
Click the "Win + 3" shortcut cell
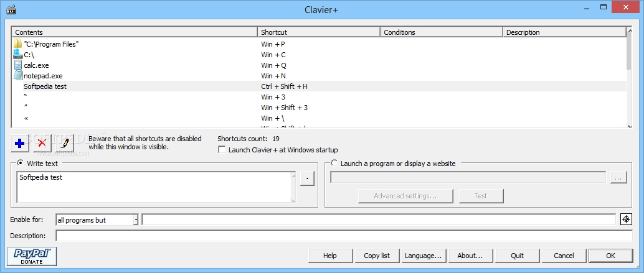(x=273, y=97)
